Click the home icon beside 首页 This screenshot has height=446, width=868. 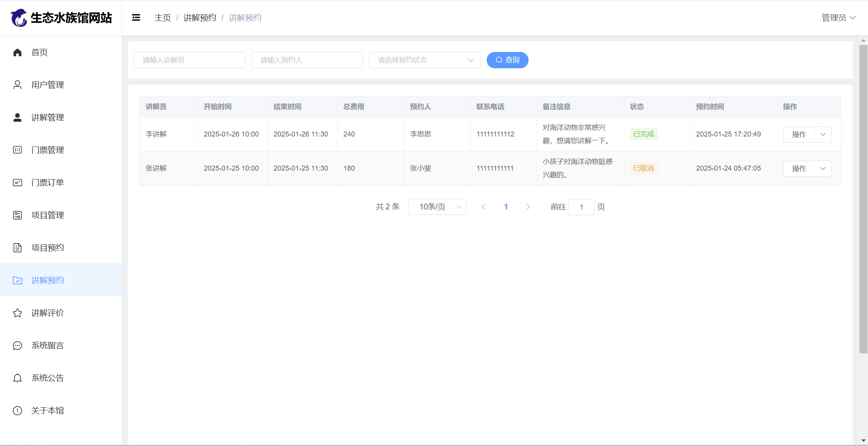pos(17,52)
